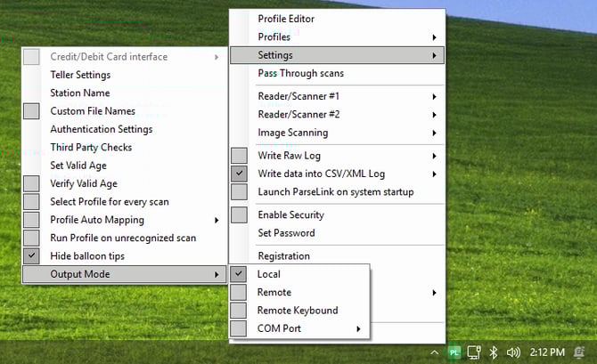Uncheck Write data into CSV/XML Log checkbox
Image resolution: width=597 pixels, height=364 pixels.
(239, 174)
